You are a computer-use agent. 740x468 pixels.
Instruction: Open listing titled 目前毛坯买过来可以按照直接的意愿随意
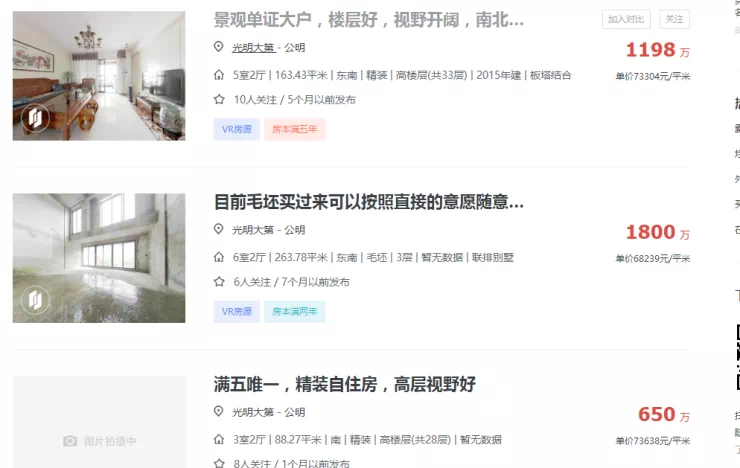369,202
